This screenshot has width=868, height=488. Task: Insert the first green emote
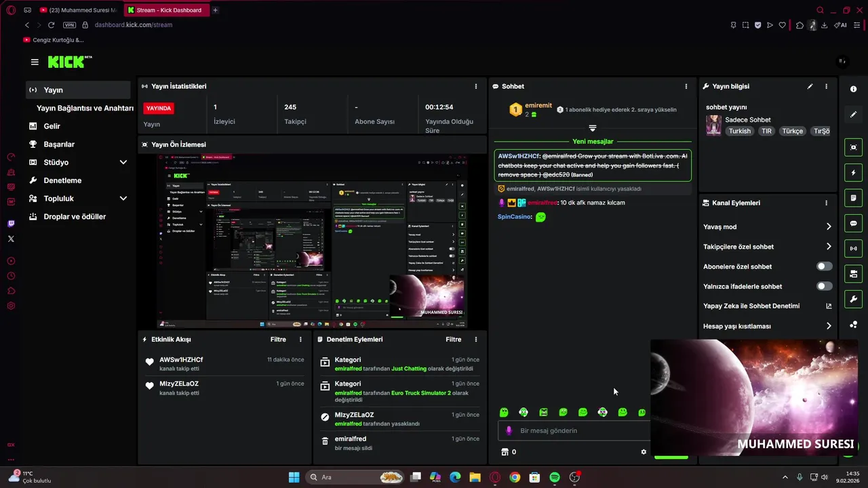click(504, 412)
